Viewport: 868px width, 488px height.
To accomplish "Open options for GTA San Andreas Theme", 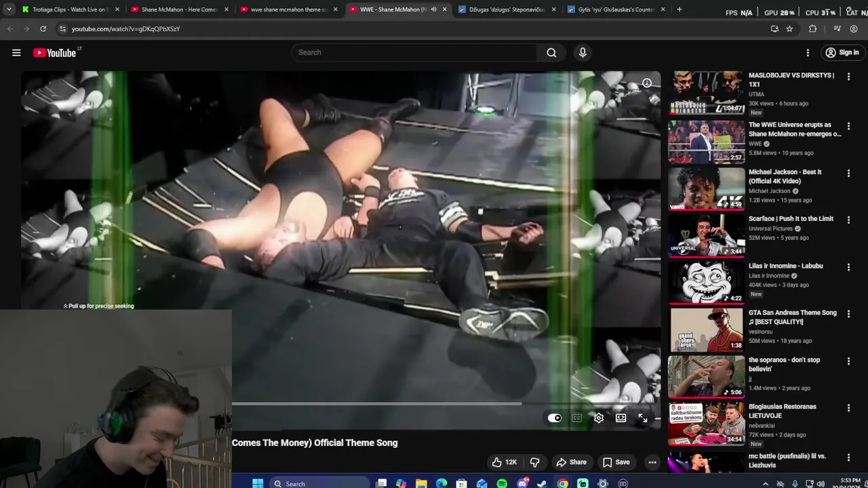I will pos(848,314).
